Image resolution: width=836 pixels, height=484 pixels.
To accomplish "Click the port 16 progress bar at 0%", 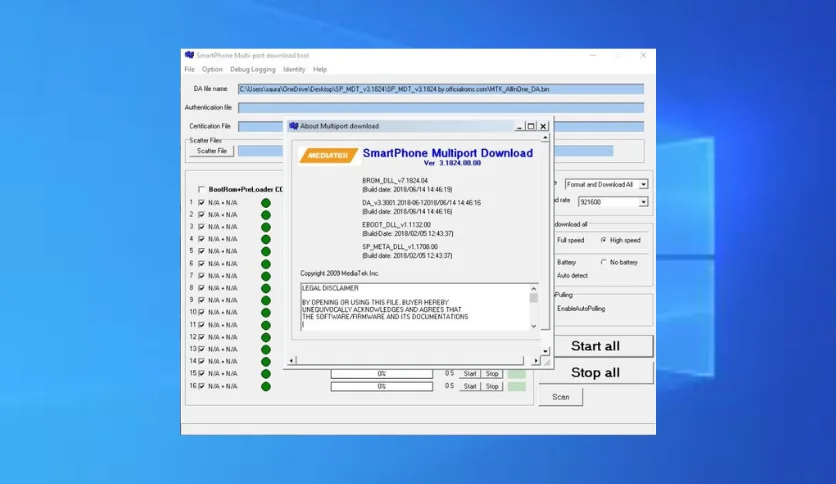I will [x=382, y=386].
